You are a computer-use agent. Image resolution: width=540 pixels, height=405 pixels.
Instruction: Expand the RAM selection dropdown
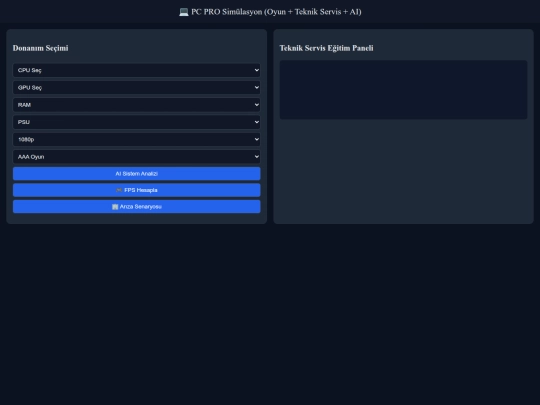coord(136,105)
